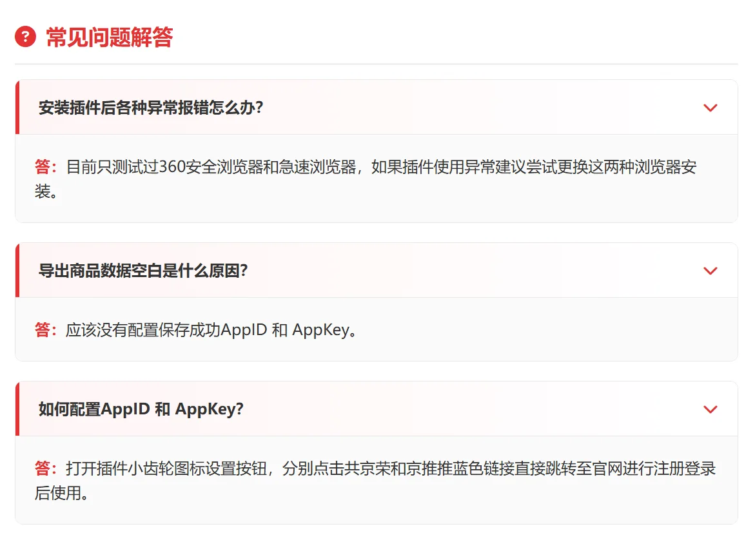The width and height of the screenshot is (755, 560).
Task: Click the red "答" label in the third answer
Action: (x=41, y=468)
